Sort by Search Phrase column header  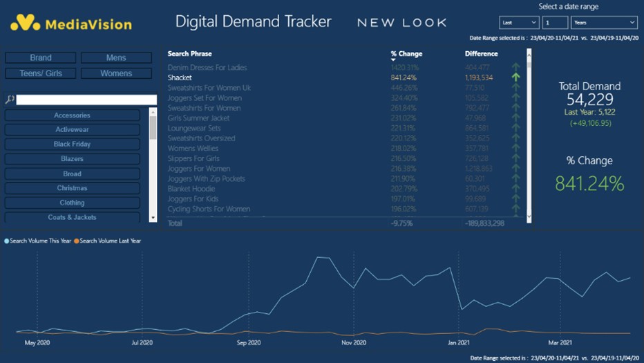click(x=189, y=53)
